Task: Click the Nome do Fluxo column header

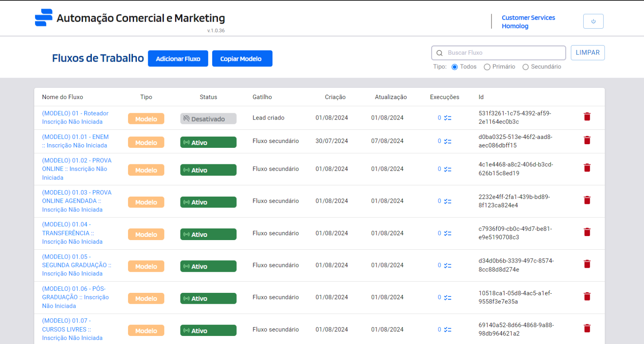Action: [x=62, y=97]
